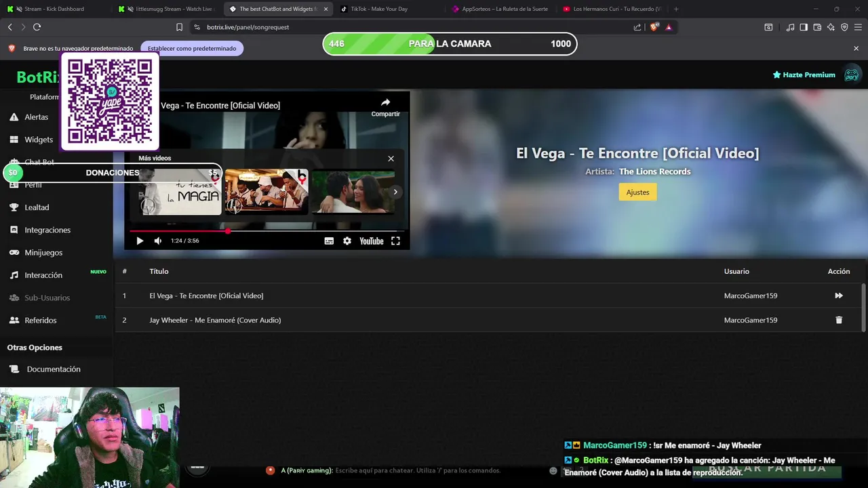Dismiss the default browser notification bar

click(856, 49)
